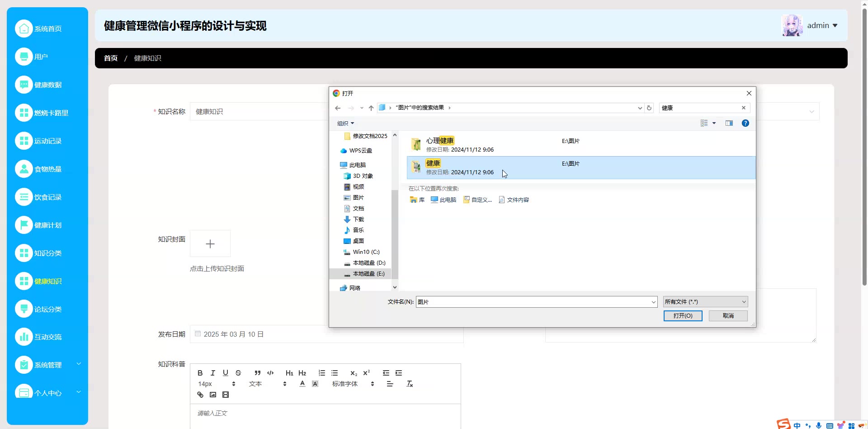The width and height of the screenshot is (868, 429).
Task: Apply subscript formatting
Action: pyautogui.click(x=354, y=373)
